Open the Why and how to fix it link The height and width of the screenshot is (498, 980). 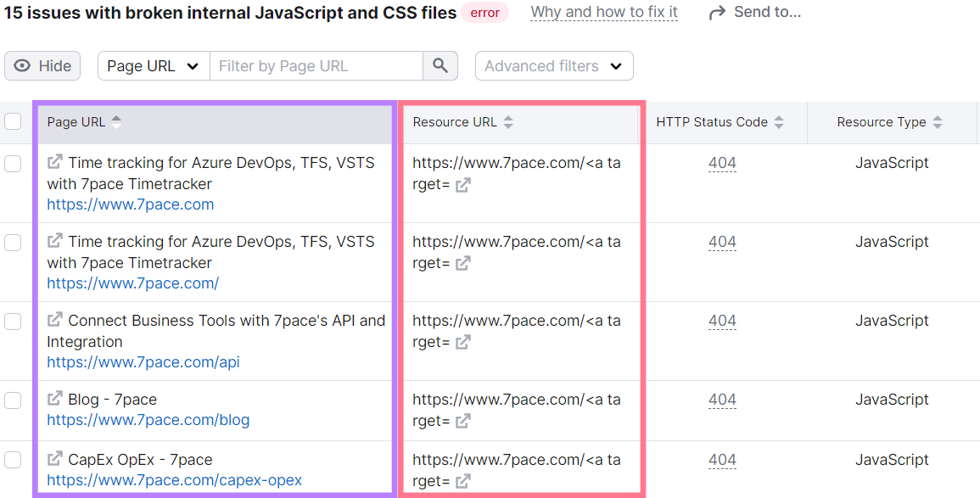tap(603, 12)
